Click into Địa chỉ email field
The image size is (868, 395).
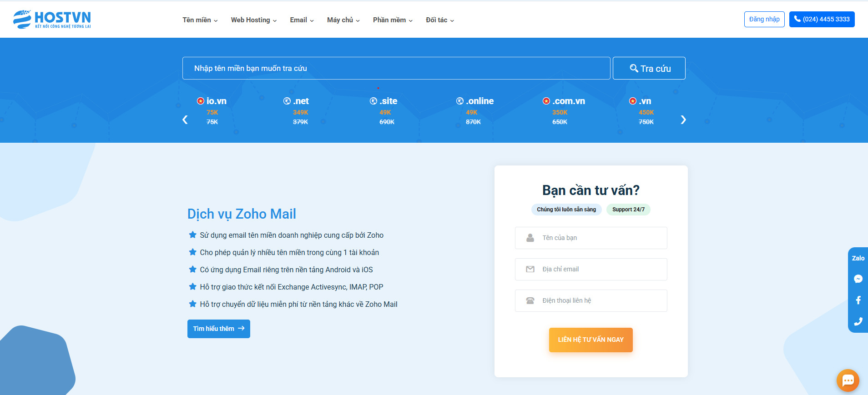click(591, 269)
